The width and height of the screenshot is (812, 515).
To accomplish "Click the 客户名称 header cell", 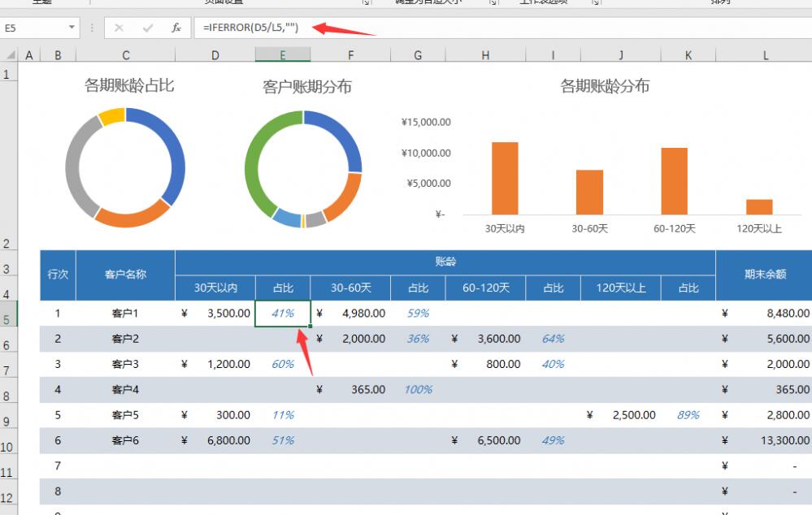I will [125, 275].
